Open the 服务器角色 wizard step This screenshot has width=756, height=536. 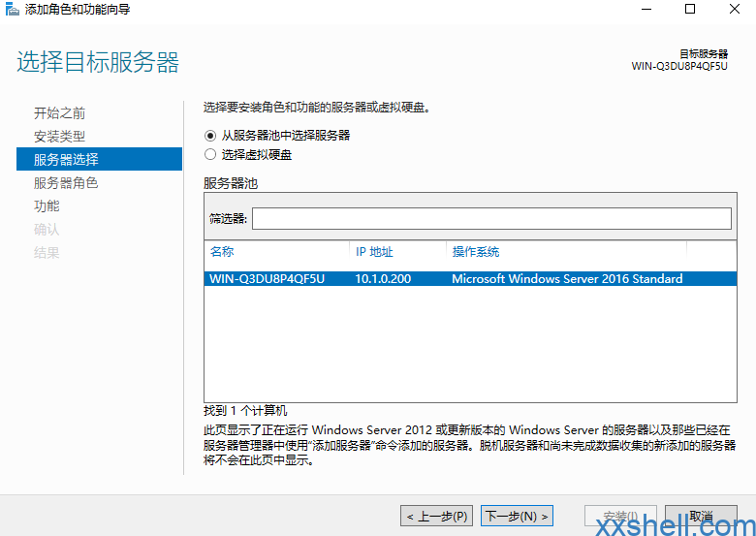click(66, 182)
